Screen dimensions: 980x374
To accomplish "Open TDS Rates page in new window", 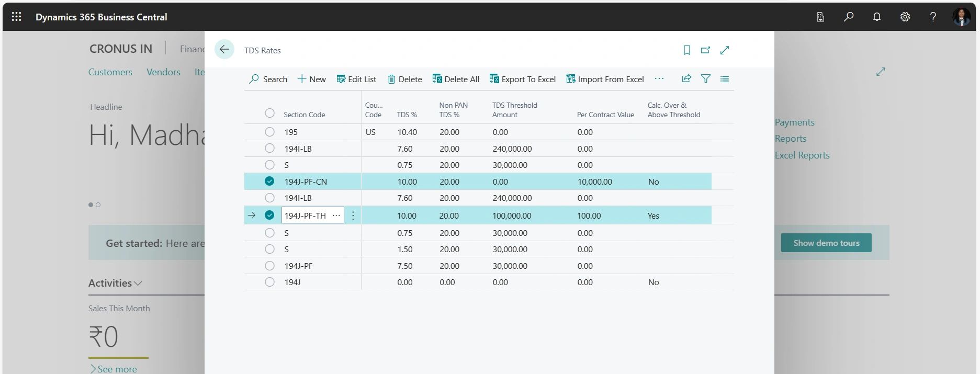I will coord(705,50).
